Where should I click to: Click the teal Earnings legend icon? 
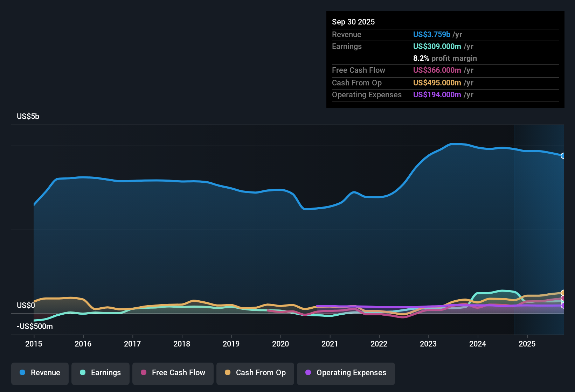pos(83,373)
